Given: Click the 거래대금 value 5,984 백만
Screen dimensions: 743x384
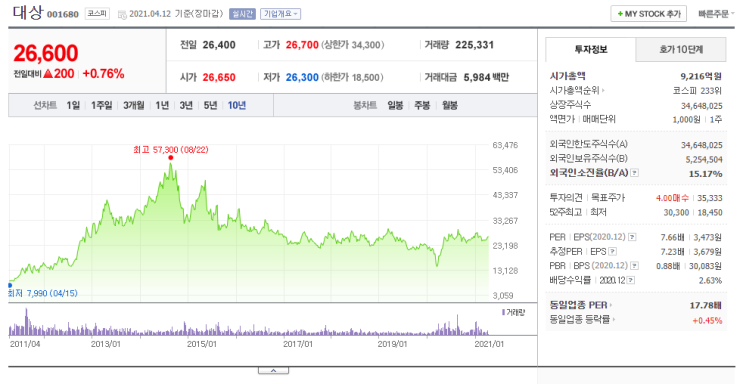Looking at the screenshot, I should [486, 77].
